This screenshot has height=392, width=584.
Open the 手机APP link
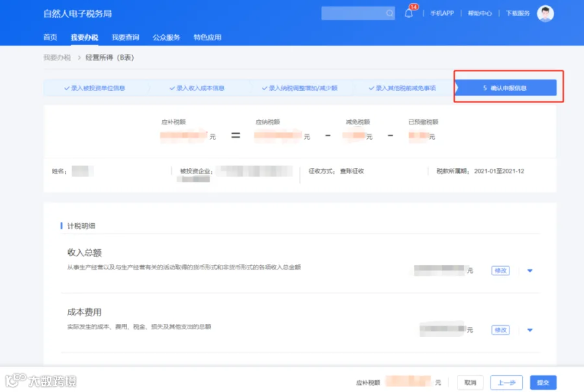click(442, 14)
